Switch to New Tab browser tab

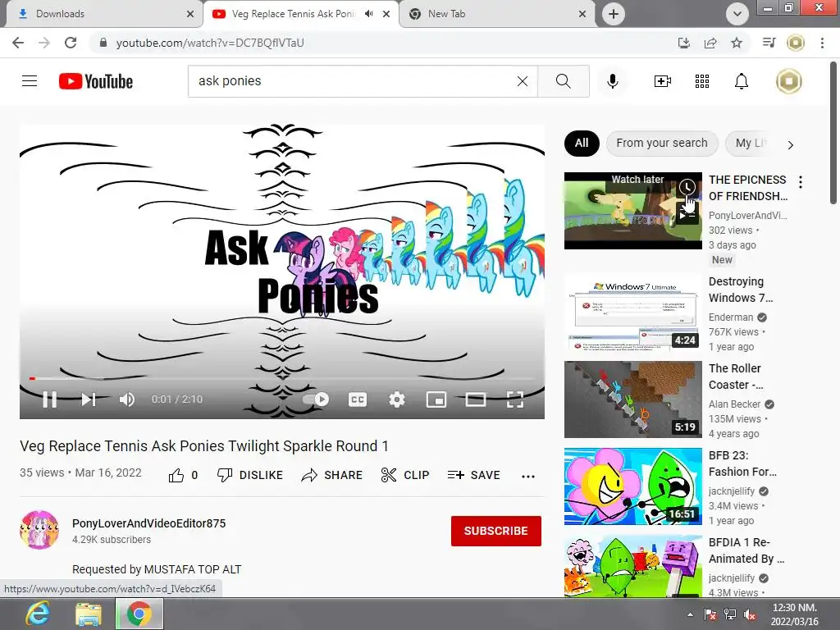pyautogui.click(x=496, y=14)
